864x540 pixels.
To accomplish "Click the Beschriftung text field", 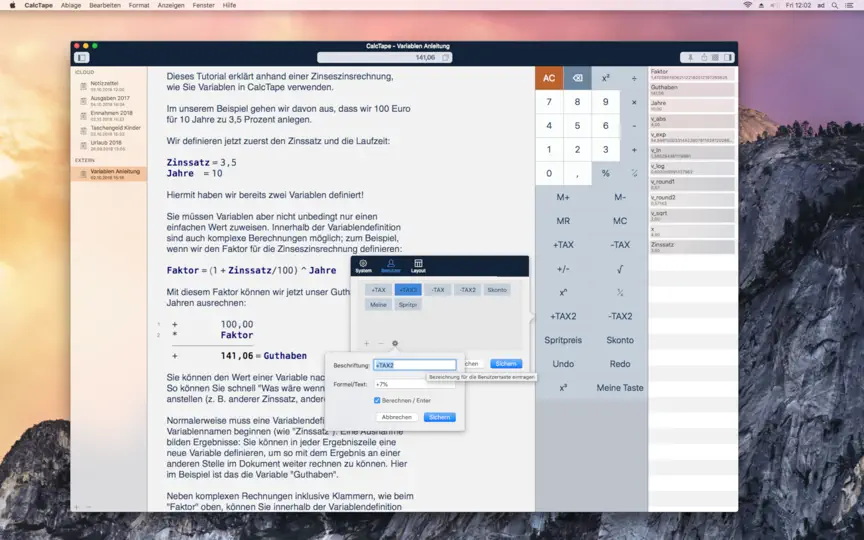I will (415, 365).
